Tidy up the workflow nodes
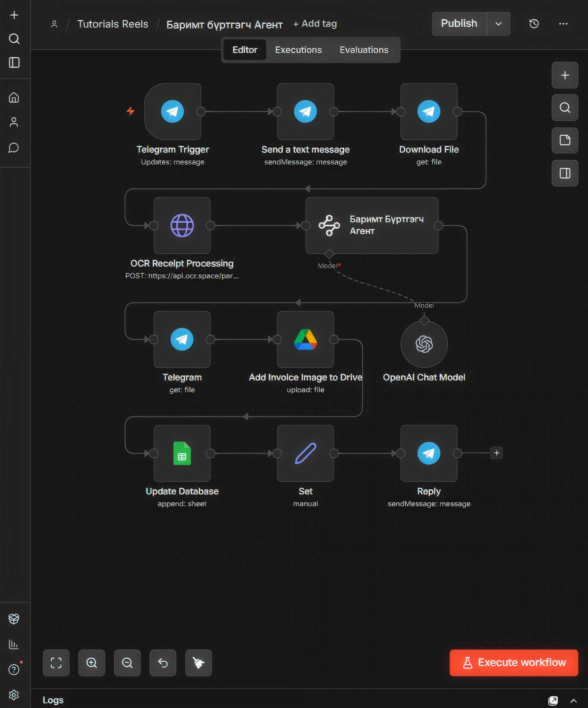The image size is (588, 708). [198, 662]
